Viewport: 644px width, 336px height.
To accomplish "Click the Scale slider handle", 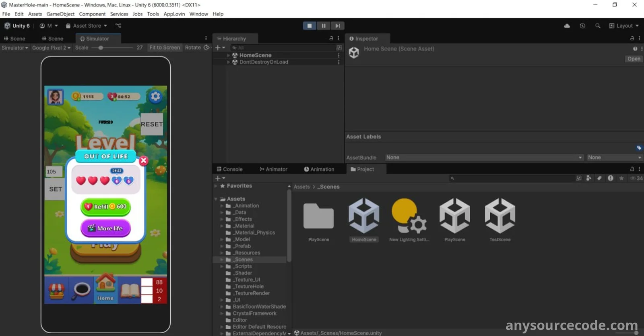I will 101,48.
